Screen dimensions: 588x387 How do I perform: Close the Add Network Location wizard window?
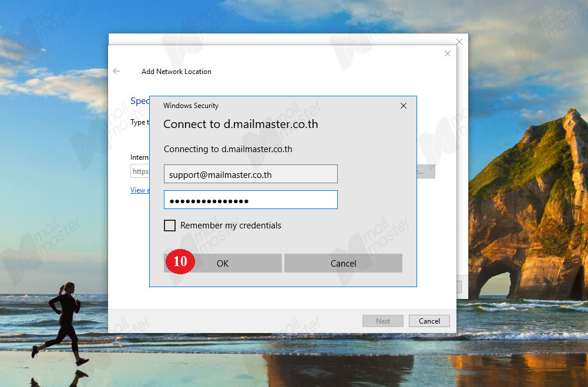point(448,53)
